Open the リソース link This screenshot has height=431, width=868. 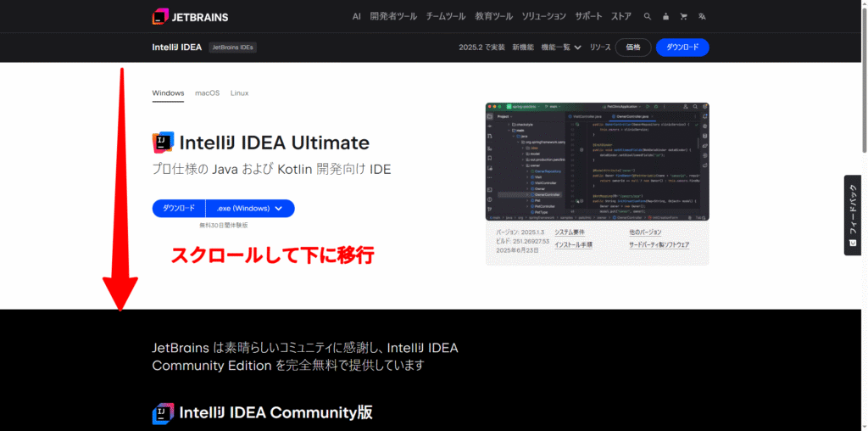(x=599, y=48)
